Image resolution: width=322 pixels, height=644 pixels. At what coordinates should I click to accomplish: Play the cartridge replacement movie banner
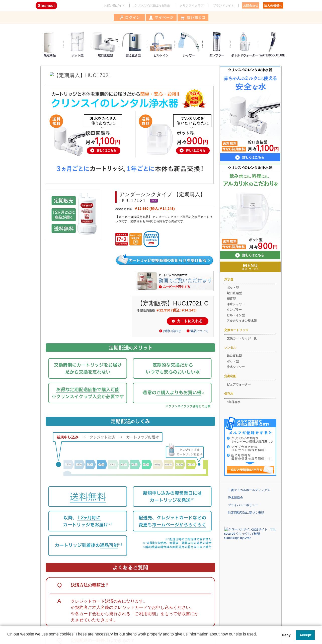point(175,281)
